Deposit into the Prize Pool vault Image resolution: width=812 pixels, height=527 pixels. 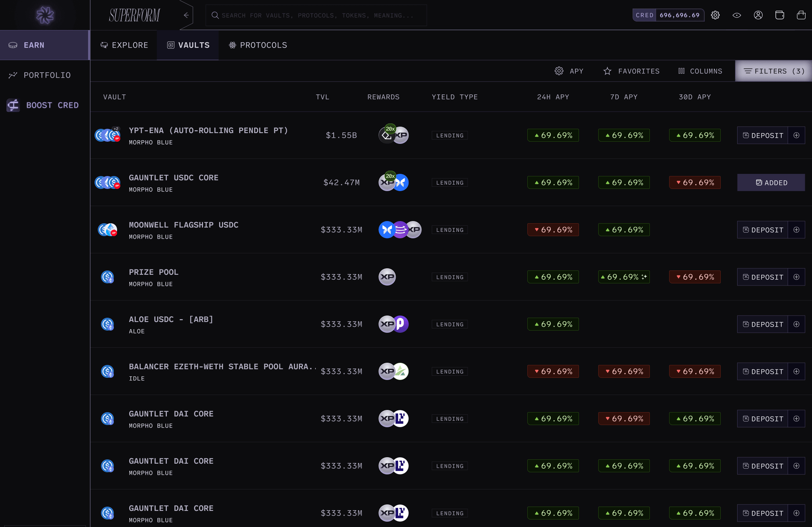(x=763, y=277)
